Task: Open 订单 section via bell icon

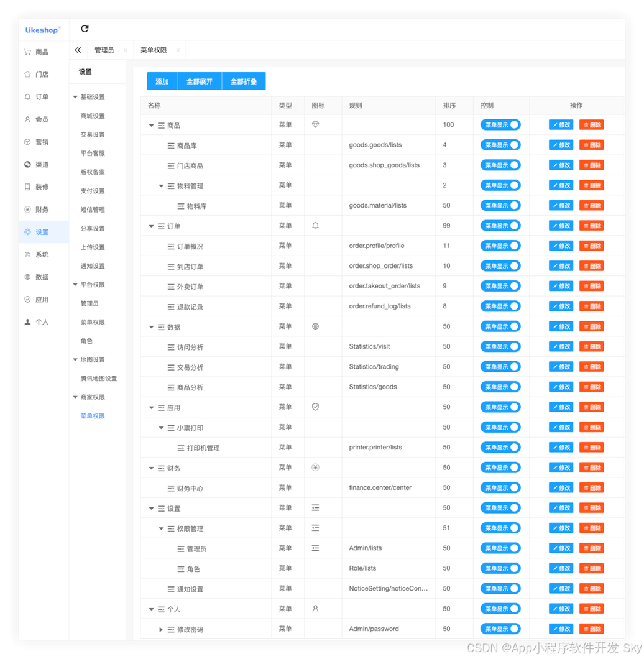Action: [28, 97]
